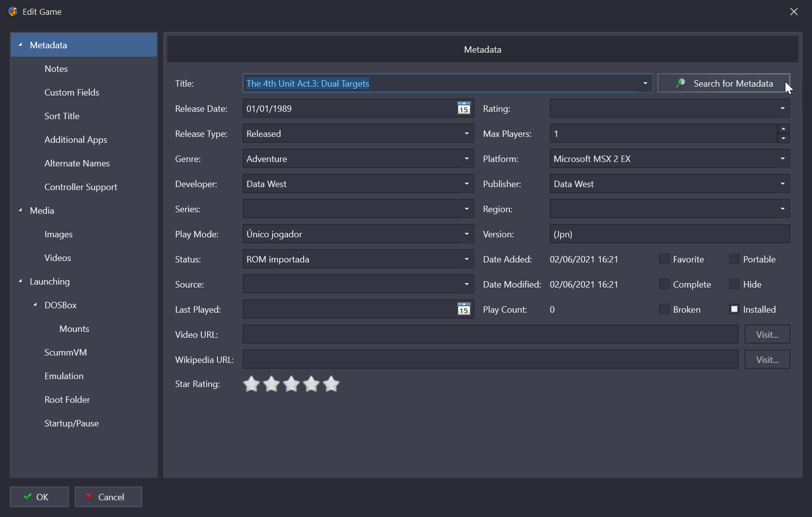Enable the Hide checkbox
This screenshot has width=812, height=517.
(x=734, y=284)
